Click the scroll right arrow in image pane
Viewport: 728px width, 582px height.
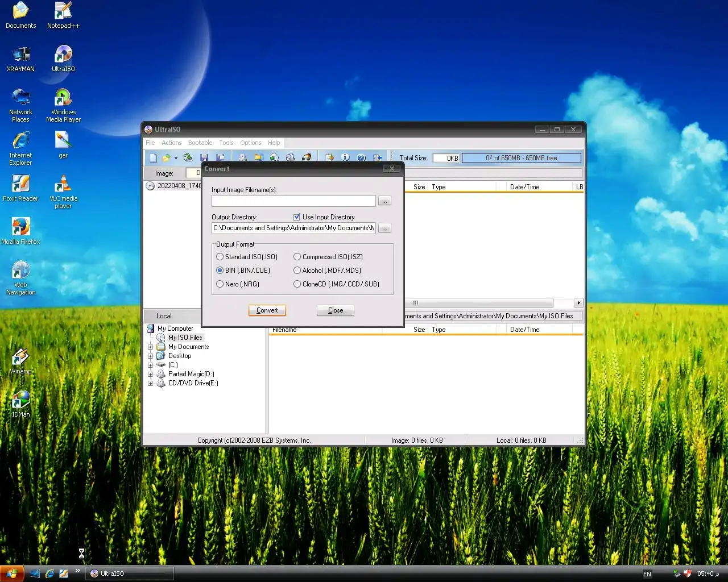point(579,303)
